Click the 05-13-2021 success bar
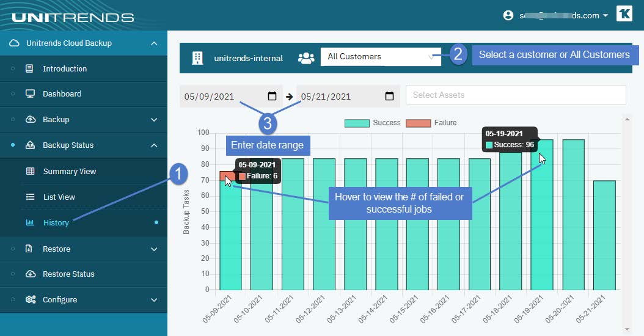 pos(355,224)
